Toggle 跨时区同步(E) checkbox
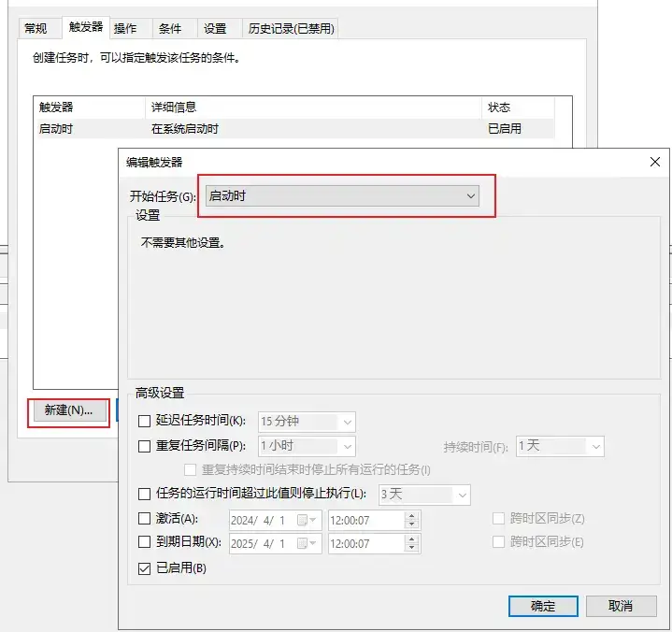 498,542
